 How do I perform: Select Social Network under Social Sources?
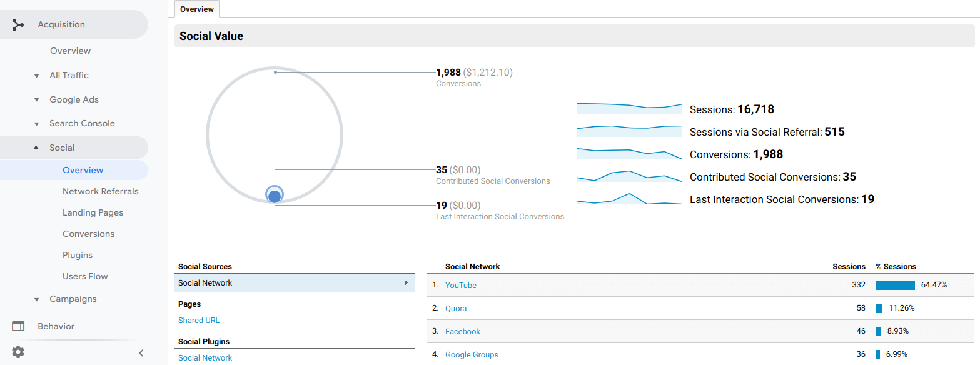pos(295,283)
